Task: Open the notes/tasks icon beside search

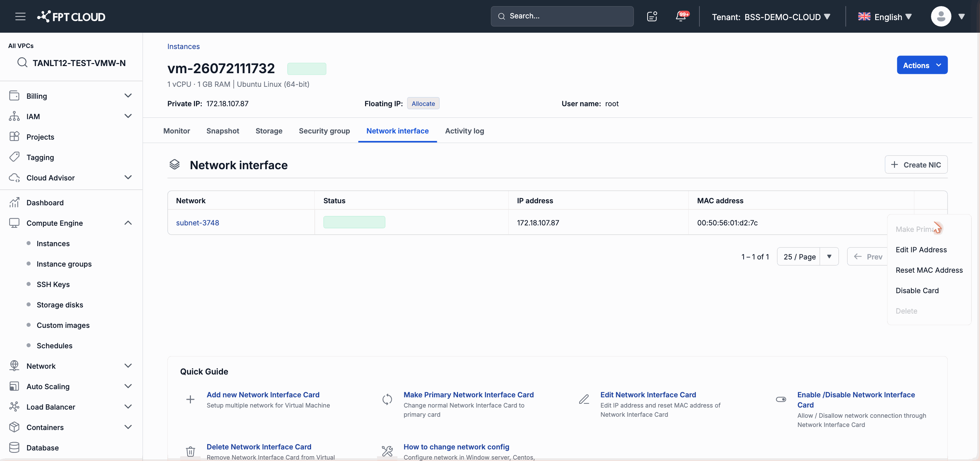Action: [652, 16]
